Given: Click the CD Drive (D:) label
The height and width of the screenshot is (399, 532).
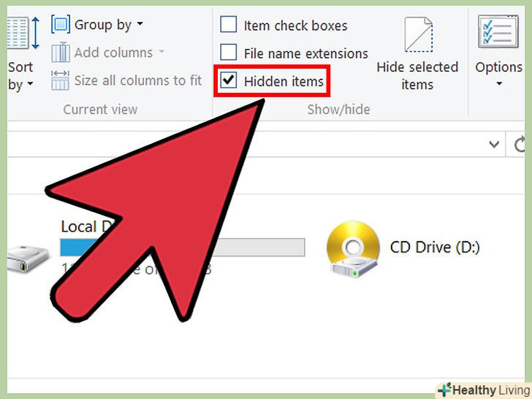Looking at the screenshot, I should tap(435, 247).
